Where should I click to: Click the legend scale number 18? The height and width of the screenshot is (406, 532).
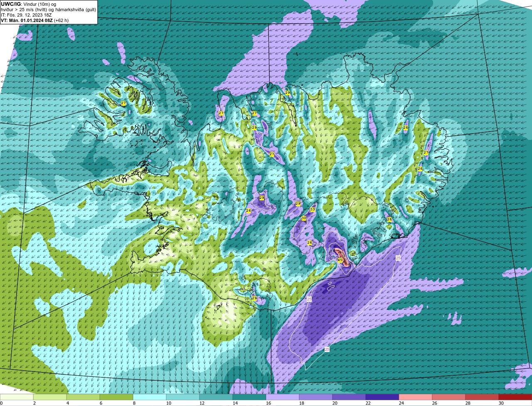click(x=302, y=403)
